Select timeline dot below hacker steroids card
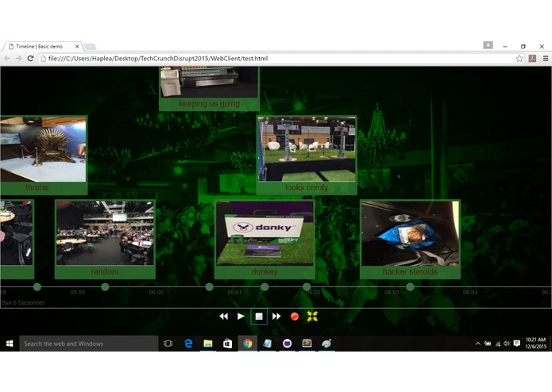This screenshot has width=552, height=392. pos(410,287)
